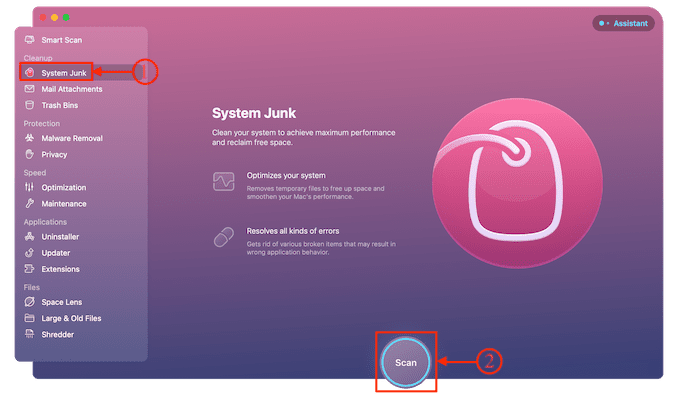
Task: Click the Optimization sliders icon
Action: (x=29, y=187)
